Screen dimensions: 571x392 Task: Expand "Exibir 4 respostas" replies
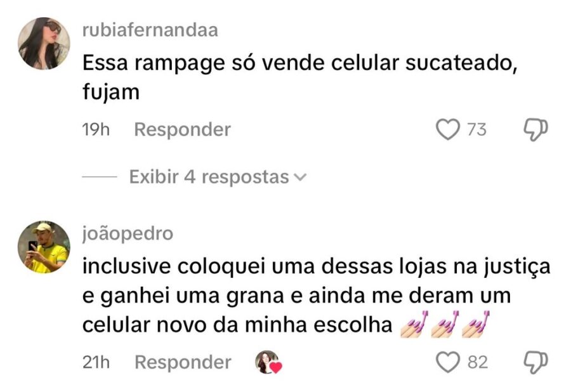click(x=209, y=177)
